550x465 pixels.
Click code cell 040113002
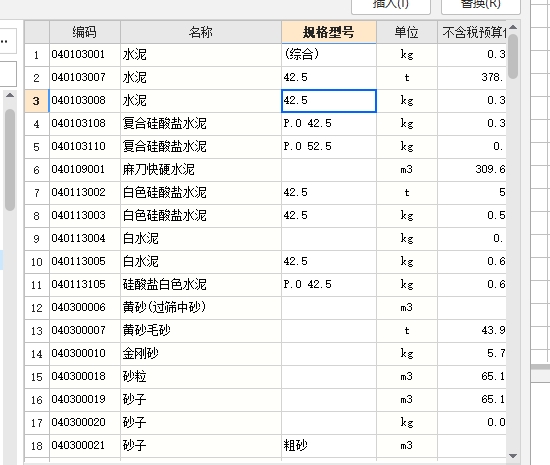(x=85, y=193)
